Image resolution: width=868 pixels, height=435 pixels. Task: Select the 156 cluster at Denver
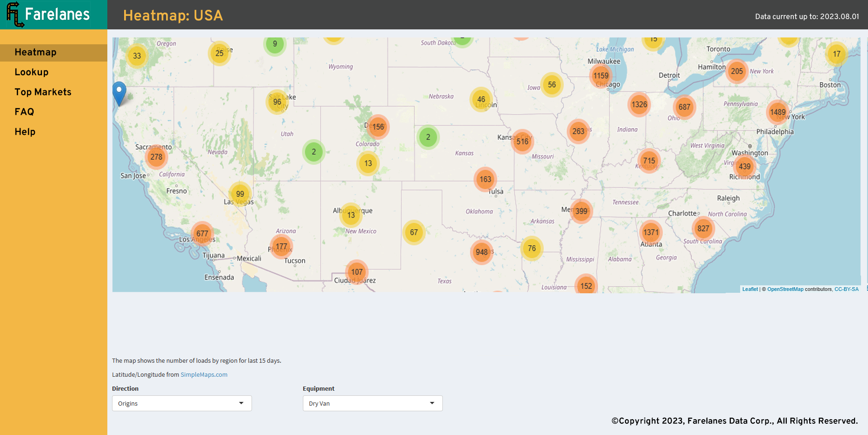pyautogui.click(x=378, y=127)
